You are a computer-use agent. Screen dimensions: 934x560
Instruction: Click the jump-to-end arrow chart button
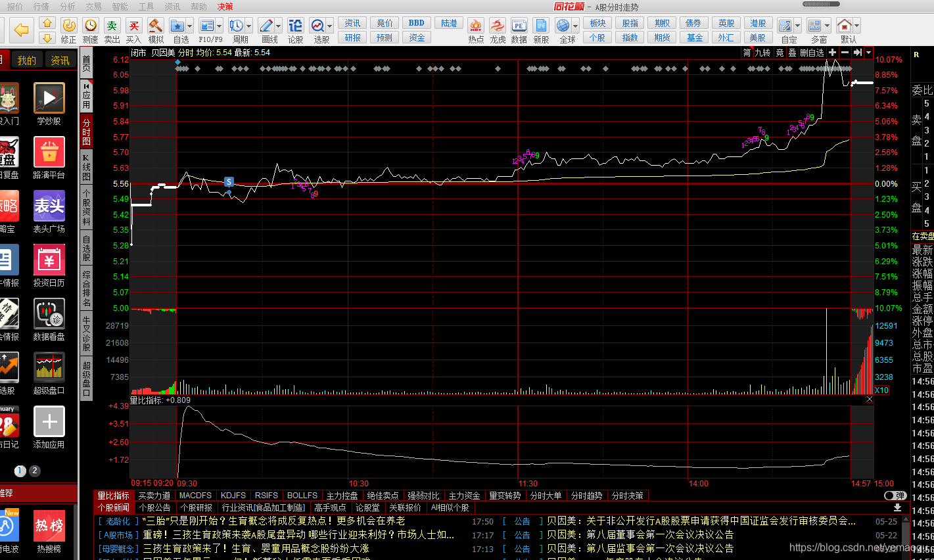point(858,53)
